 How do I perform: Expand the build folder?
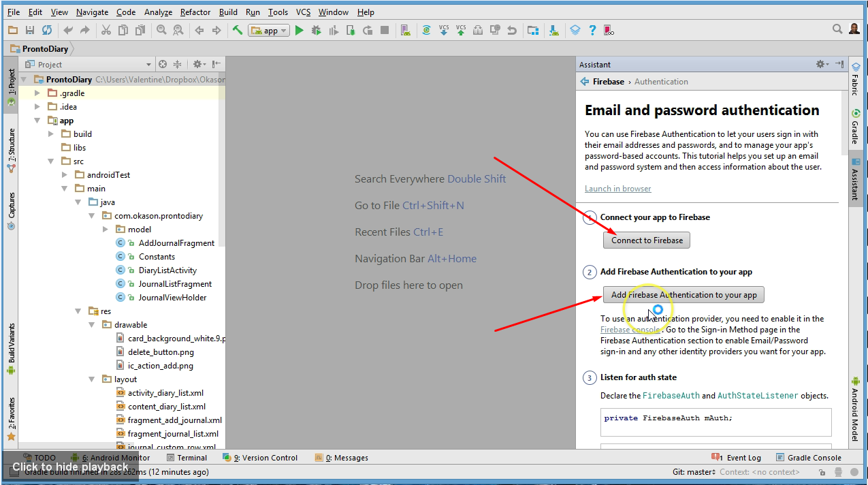click(x=51, y=134)
